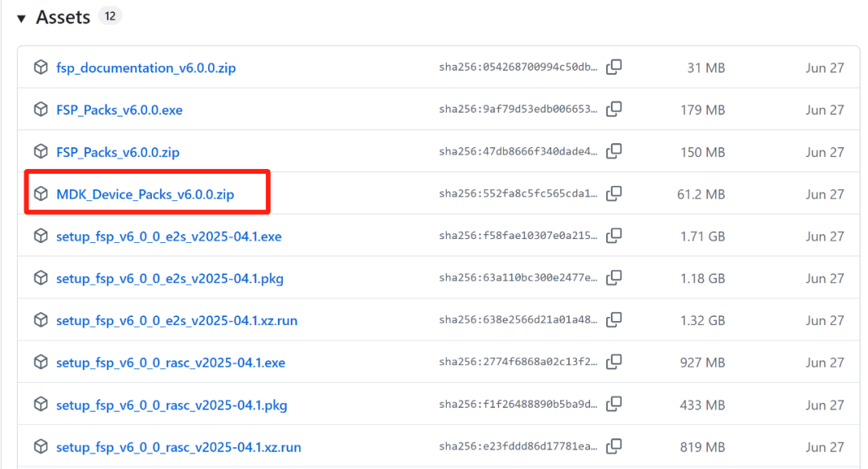868x469 pixels.
Task: Collapse the Assets section triangle
Action: point(21,19)
